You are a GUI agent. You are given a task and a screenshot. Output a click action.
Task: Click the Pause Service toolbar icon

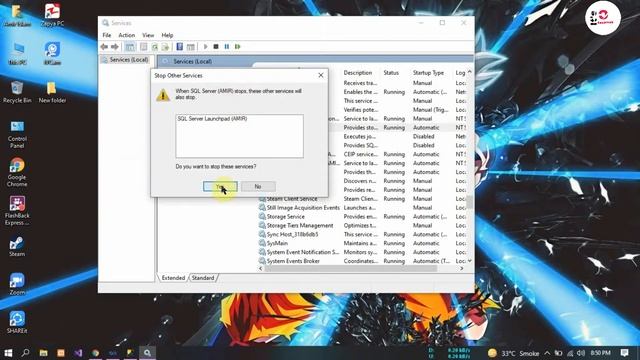pyautogui.click(x=227, y=47)
